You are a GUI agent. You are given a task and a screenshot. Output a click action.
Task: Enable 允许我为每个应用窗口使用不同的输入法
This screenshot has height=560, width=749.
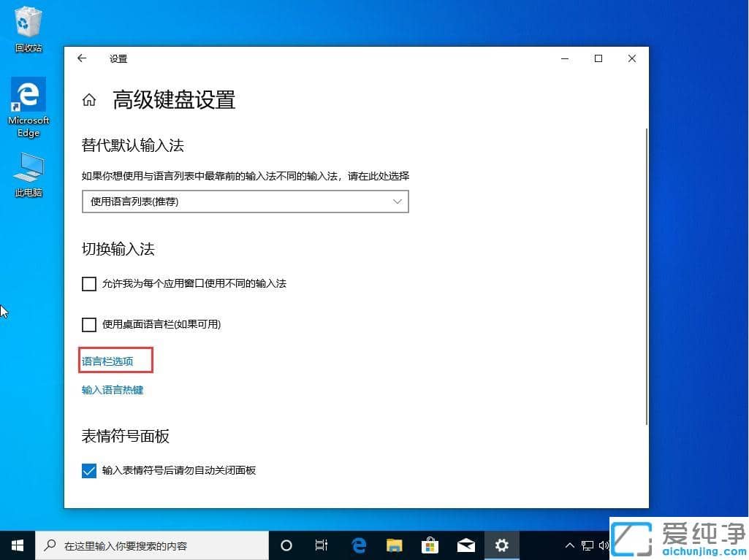click(x=88, y=284)
